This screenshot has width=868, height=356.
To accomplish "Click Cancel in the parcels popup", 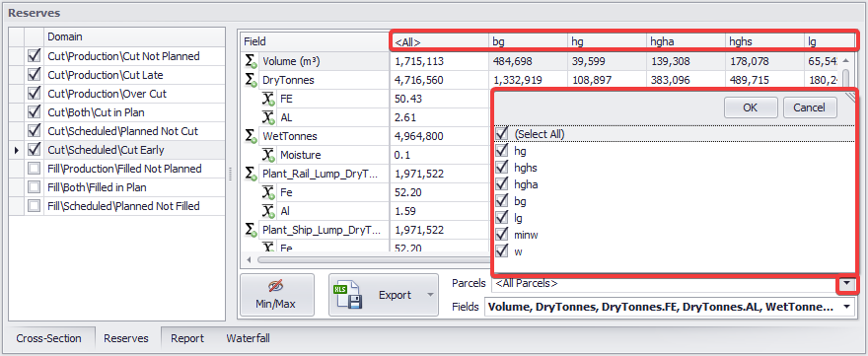I will pos(810,107).
